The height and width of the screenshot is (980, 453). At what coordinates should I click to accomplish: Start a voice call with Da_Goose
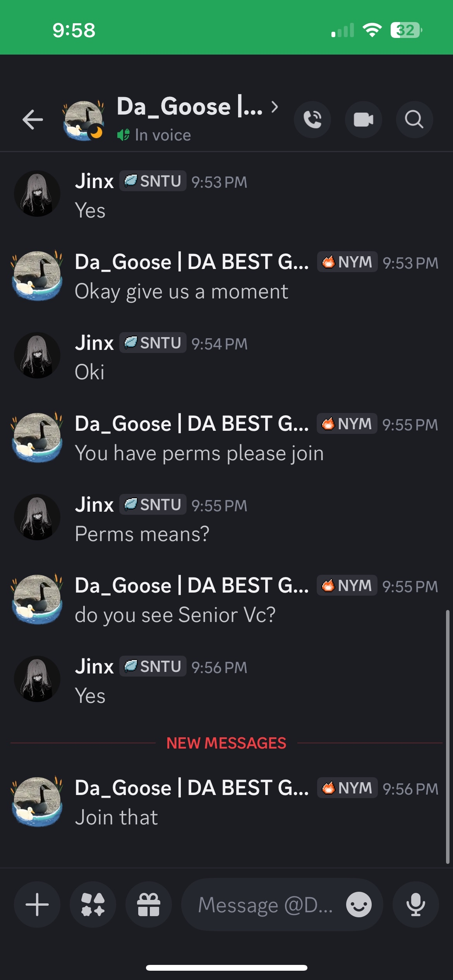click(312, 119)
